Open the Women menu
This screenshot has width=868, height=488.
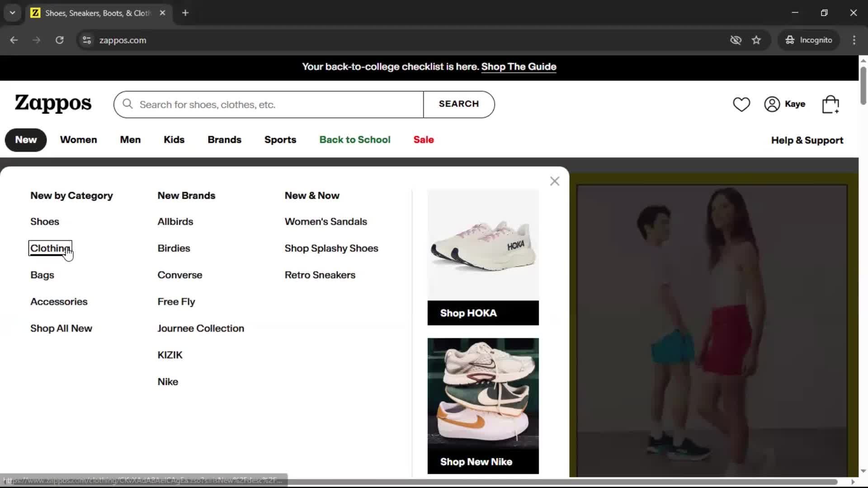pos(79,140)
